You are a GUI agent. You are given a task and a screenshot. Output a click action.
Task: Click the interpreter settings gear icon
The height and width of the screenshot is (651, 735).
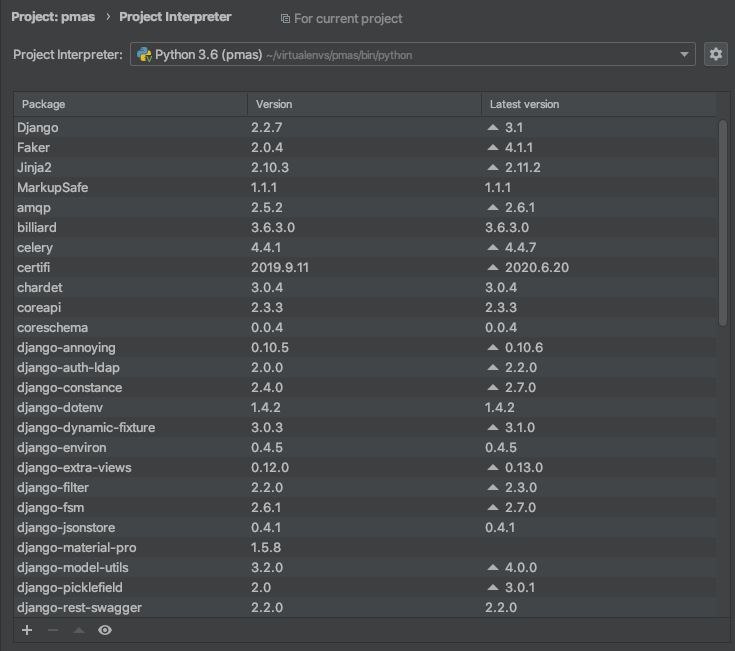(x=715, y=54)
